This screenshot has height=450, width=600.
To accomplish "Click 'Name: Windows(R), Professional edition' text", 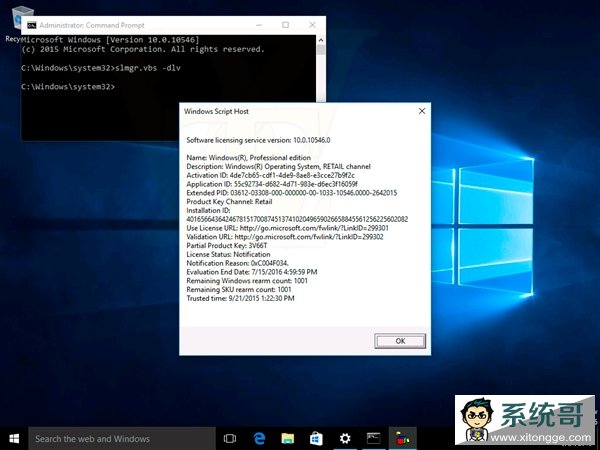I will coord(249,158).
